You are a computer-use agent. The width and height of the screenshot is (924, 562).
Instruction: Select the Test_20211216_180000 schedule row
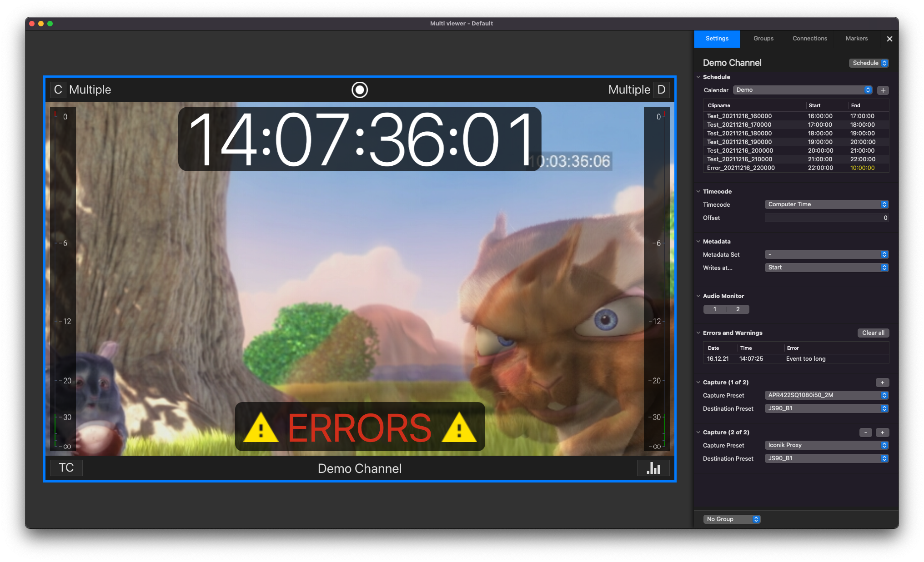pyautogui.click(x=796, y=134)
